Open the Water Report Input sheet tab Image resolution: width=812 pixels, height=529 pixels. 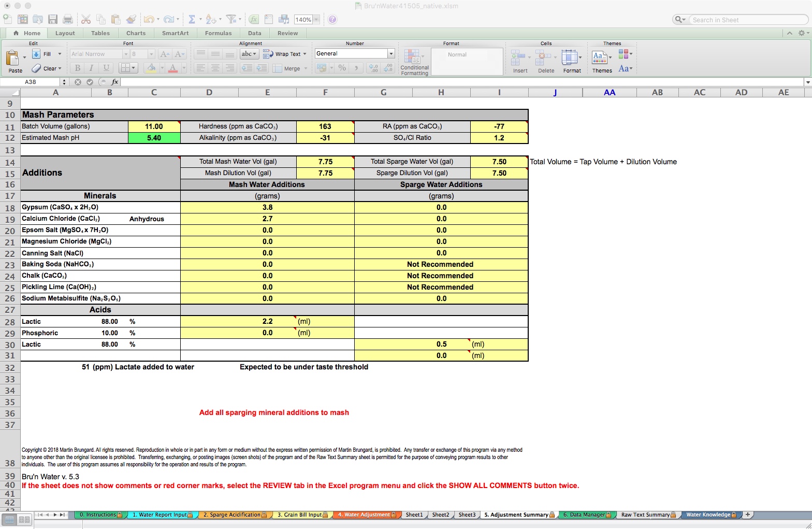162,514
